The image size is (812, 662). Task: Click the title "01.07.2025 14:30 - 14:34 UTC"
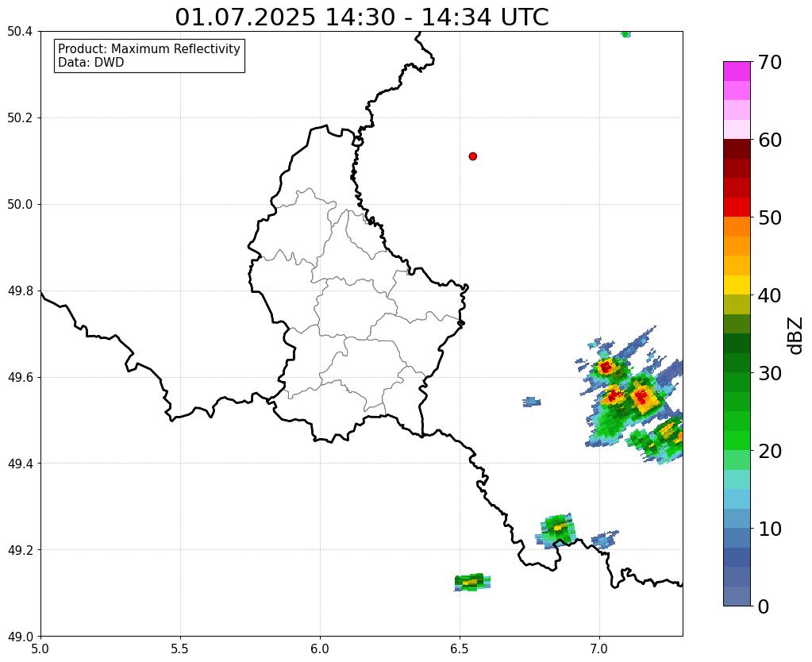[x=361, y=17]
